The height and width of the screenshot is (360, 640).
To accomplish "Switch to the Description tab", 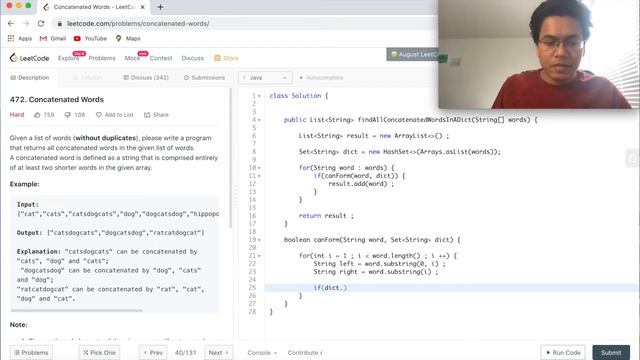I will (x=30, y=78).
